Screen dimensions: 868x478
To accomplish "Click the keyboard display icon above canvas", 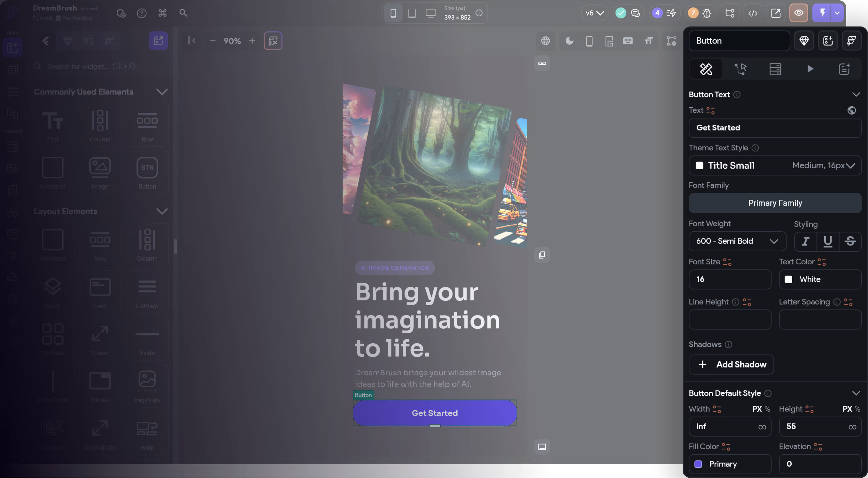I will 628,41.
